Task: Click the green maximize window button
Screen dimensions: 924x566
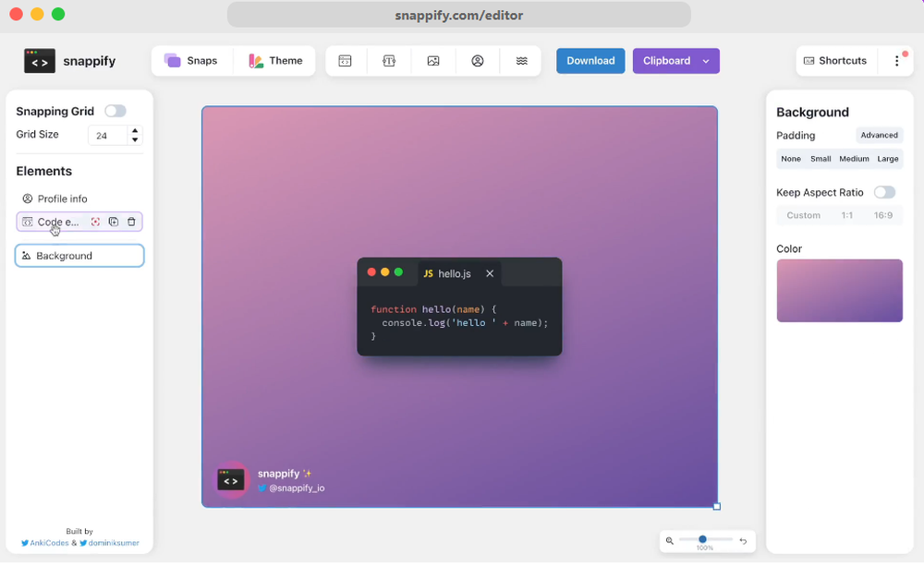Action: coord(57,14)
